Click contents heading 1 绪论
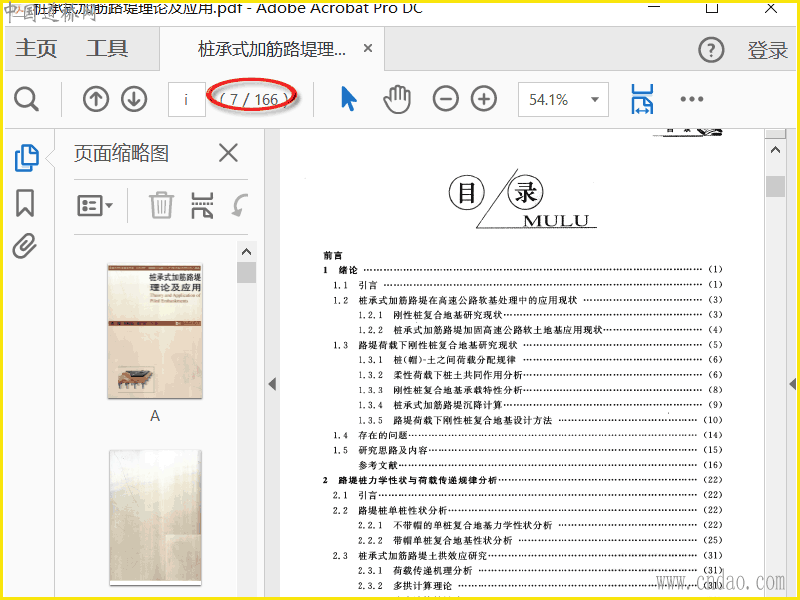 tap(522, 269)
